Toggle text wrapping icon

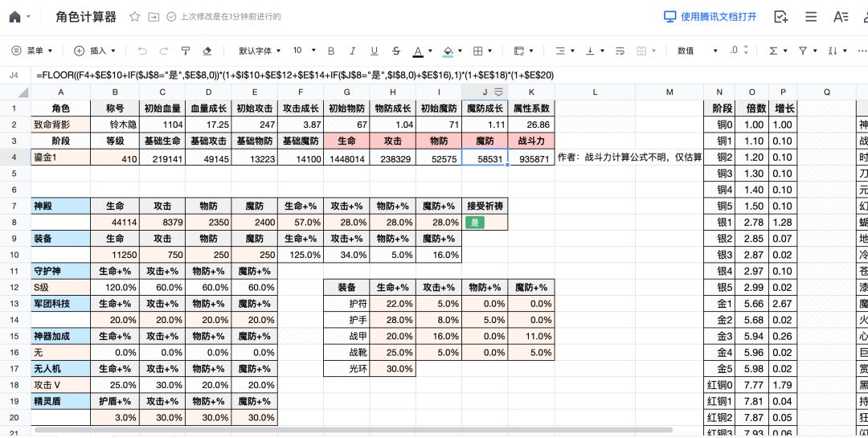(620, 51)
